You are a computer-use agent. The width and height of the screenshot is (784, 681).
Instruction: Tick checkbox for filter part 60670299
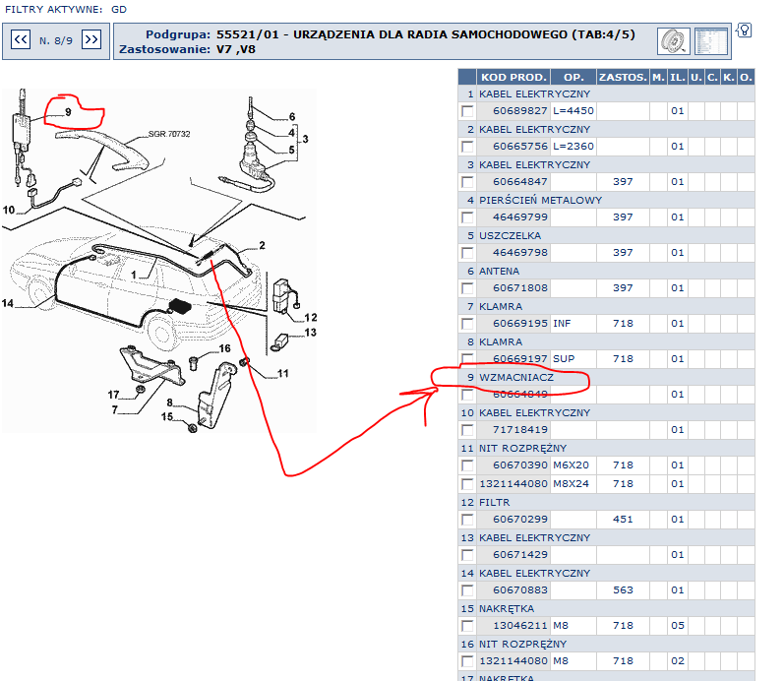pyautogui.click(x=467, y=520)
